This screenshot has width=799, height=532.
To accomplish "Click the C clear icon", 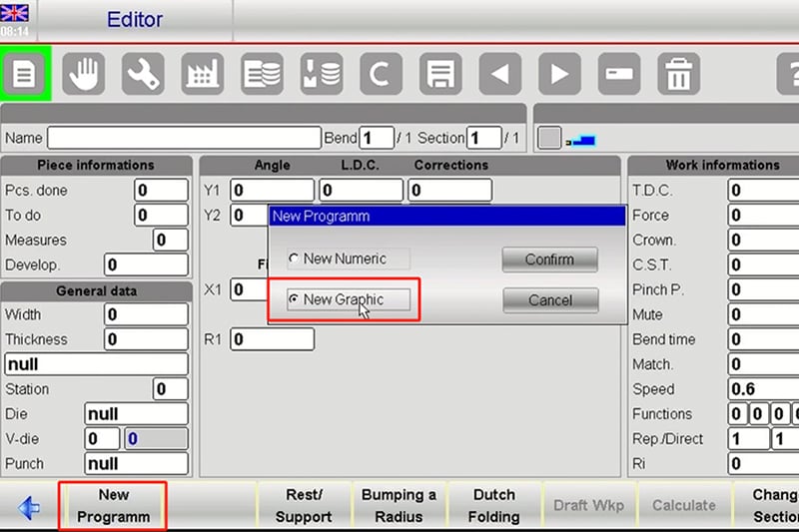I will point(382,74).
